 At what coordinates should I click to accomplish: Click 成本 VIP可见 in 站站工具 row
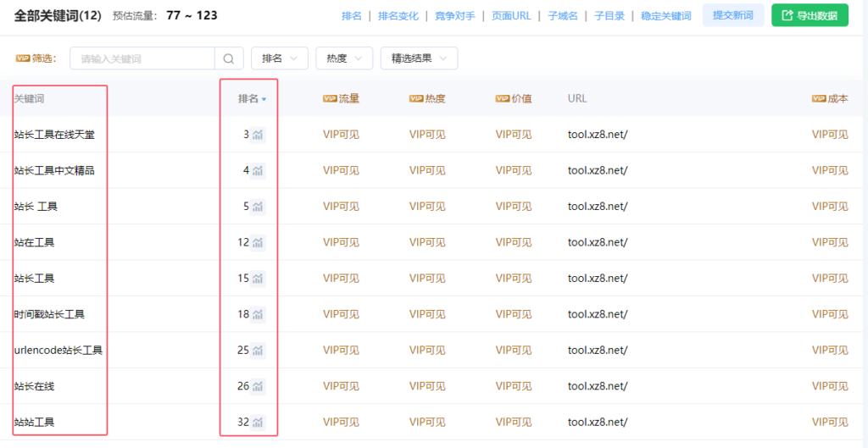tap(830, 422)
